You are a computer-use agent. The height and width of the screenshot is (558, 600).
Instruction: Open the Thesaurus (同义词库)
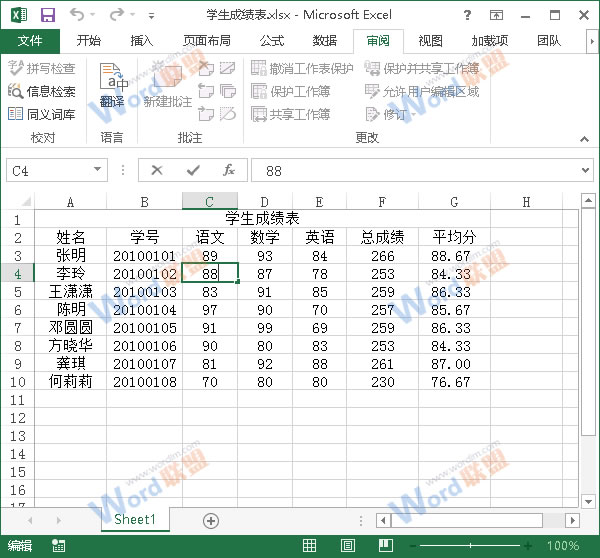coord(42,114)
